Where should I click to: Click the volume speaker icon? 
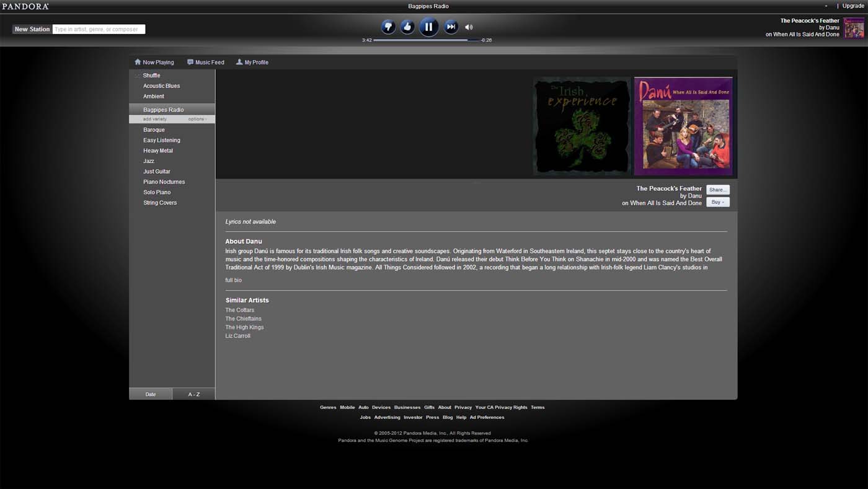[x=469, y=27]
